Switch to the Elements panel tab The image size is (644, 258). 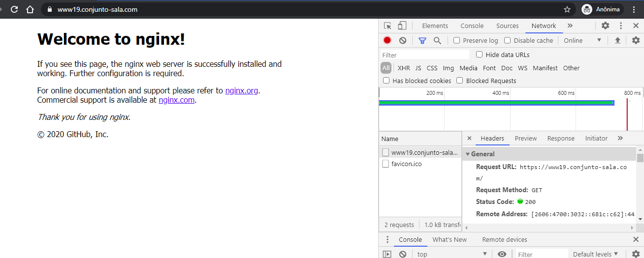435,26
